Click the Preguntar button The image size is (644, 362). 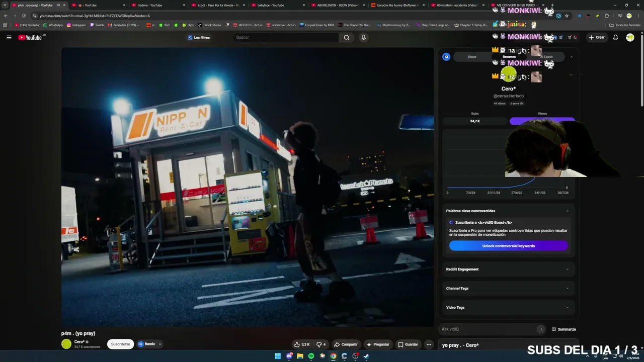(x=378, y=344)
